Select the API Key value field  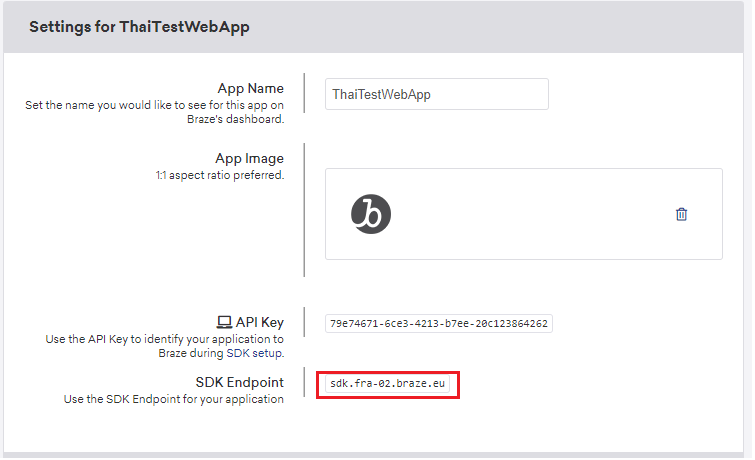click(439, 324)
